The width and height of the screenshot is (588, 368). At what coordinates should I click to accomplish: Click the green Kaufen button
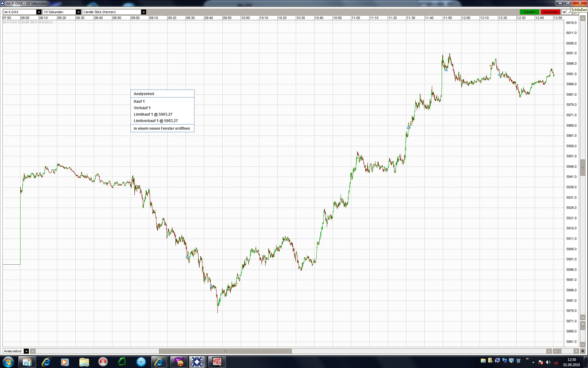[529, 12]
